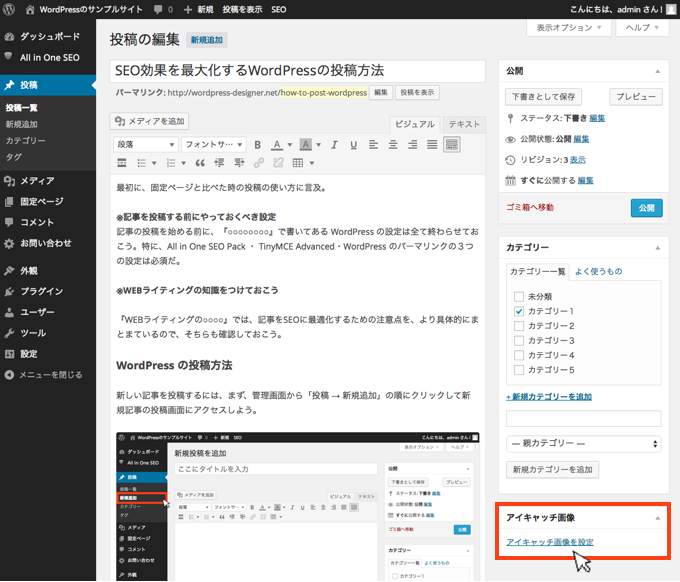Uncheck the カテゴリー1 checkbox
680x582 pixels.
click(x=519, y=311)
